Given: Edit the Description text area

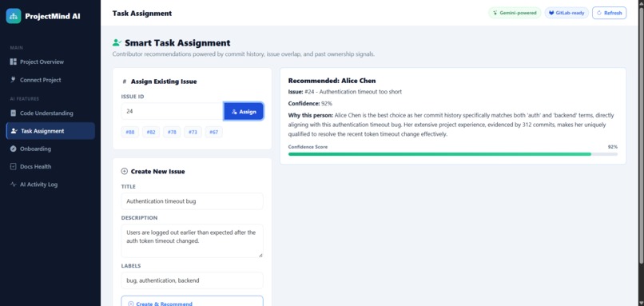Looking at the screenshot, I should click(192, 241).
